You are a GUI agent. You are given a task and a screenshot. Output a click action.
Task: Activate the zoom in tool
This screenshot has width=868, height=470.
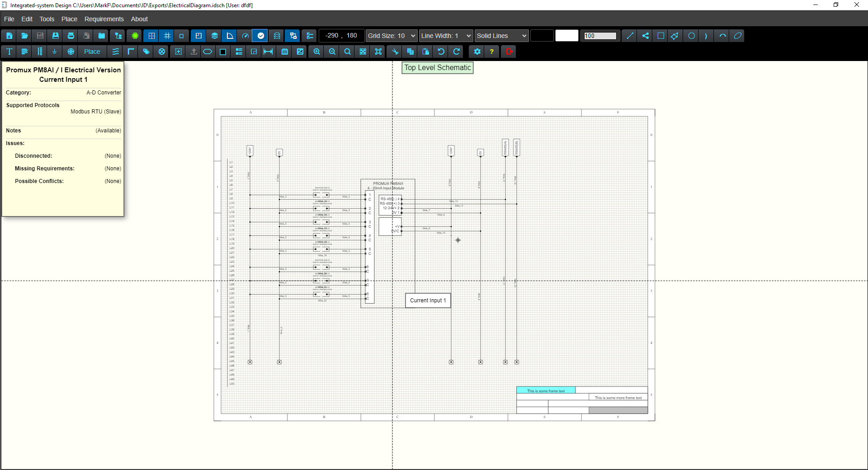pos(316,52)
